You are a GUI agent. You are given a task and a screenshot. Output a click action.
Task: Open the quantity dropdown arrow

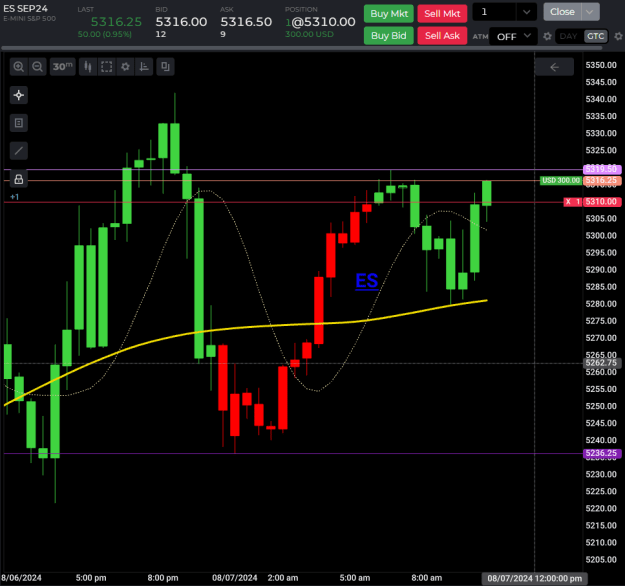[527, 12]
